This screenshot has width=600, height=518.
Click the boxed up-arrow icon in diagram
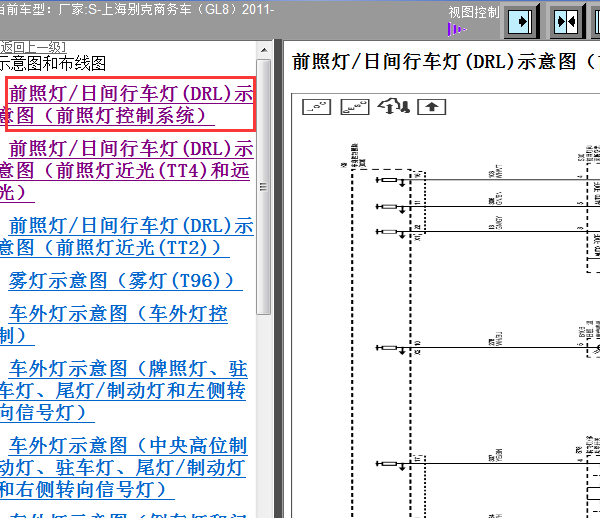point(432,107)
